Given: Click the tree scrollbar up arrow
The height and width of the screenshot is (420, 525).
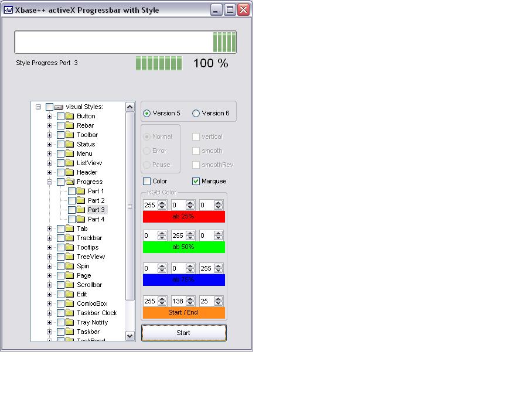Looking at the screenshot, I should pyautogui.click(x=130, y=107).
